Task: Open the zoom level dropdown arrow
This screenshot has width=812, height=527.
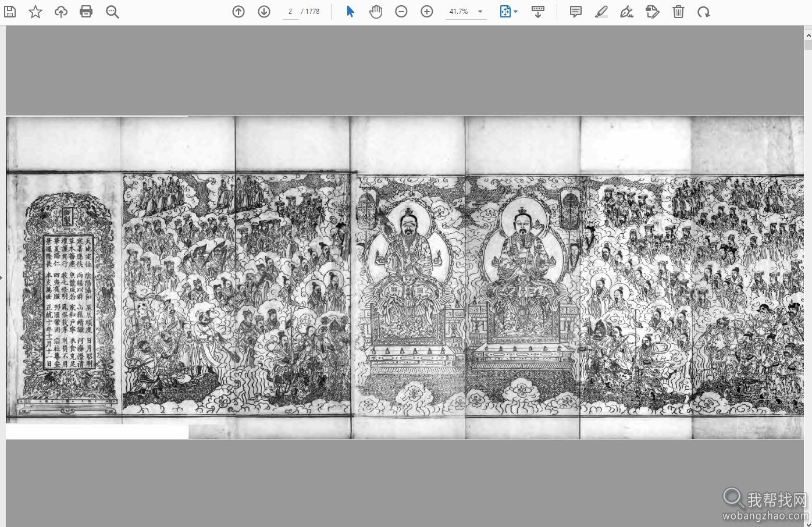Action: point(480,12)
